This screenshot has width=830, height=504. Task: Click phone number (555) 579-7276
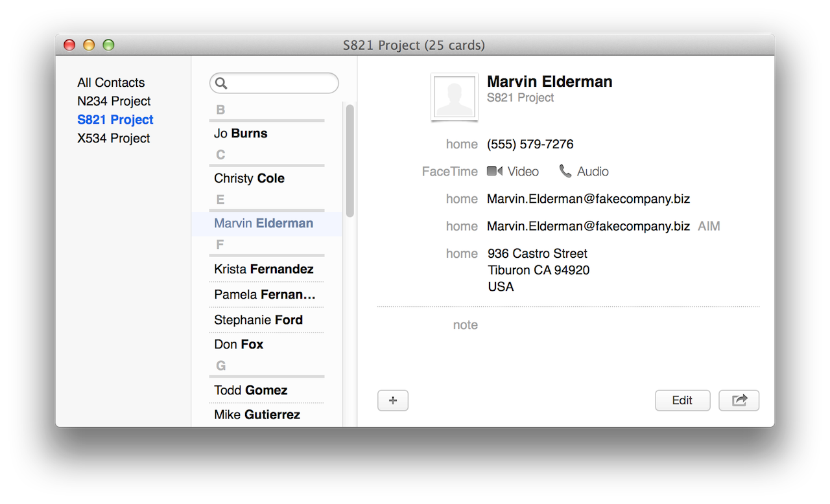(530, 144)
